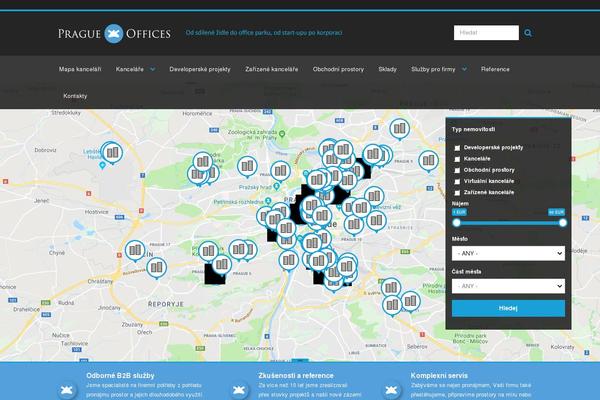Click the Komplexní servis heading
This screenshot has width=600, height=400.
pyautogui.click(x=439, y=376)
